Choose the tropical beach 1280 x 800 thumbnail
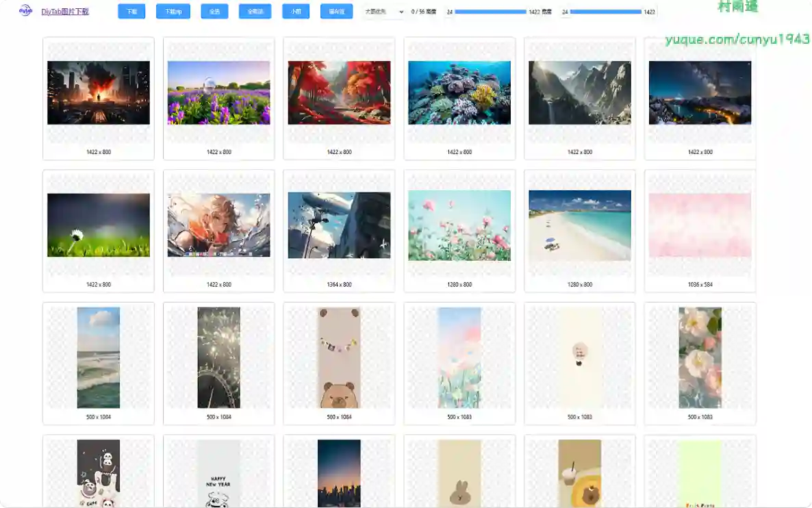812x508 pixels. 580,225
